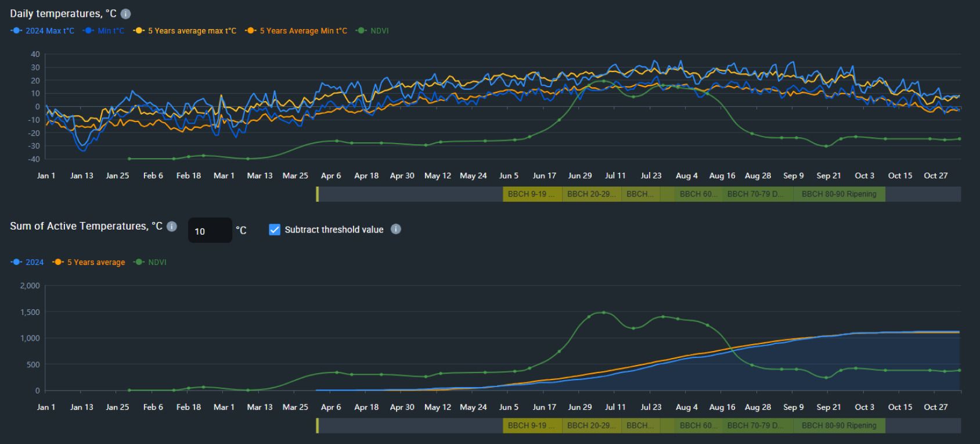Click '2,000' y-axis label in lower chart

30,285
